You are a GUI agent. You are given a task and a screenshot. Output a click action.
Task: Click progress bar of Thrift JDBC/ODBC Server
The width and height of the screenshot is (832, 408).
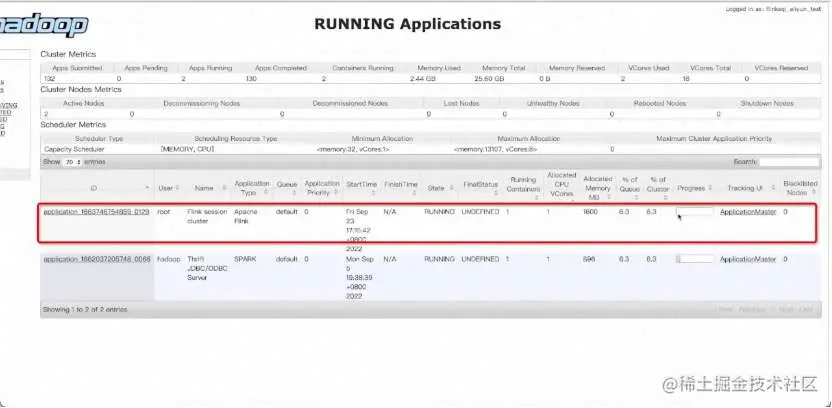[694, 259]
